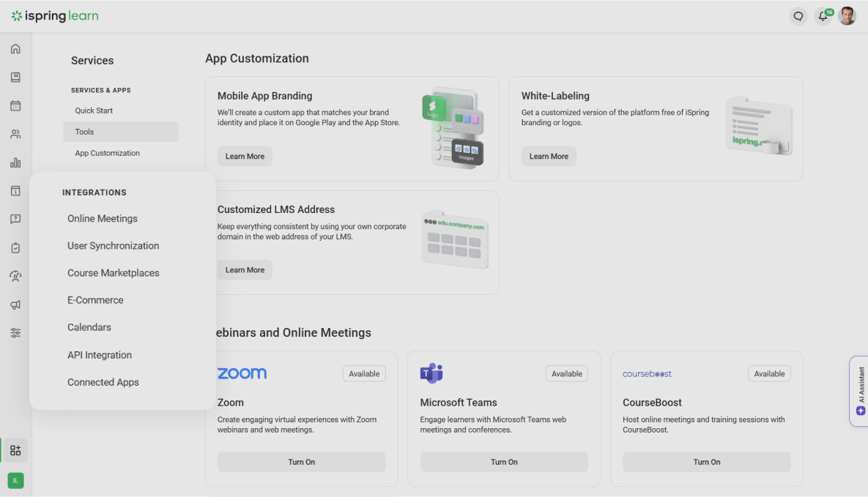
Task: Switch to App Customization in Services menu
Action: point(107,152)
